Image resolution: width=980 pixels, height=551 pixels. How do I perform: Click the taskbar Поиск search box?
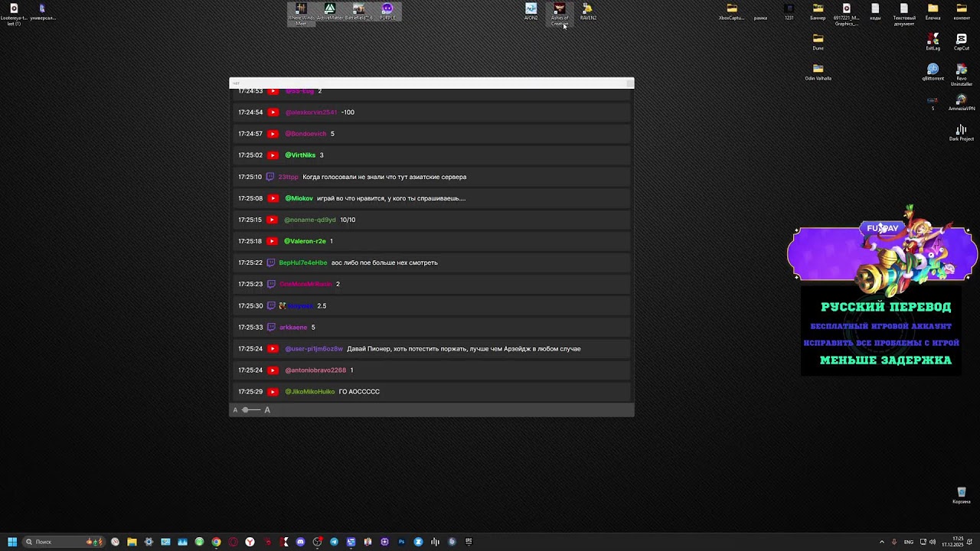64,542
